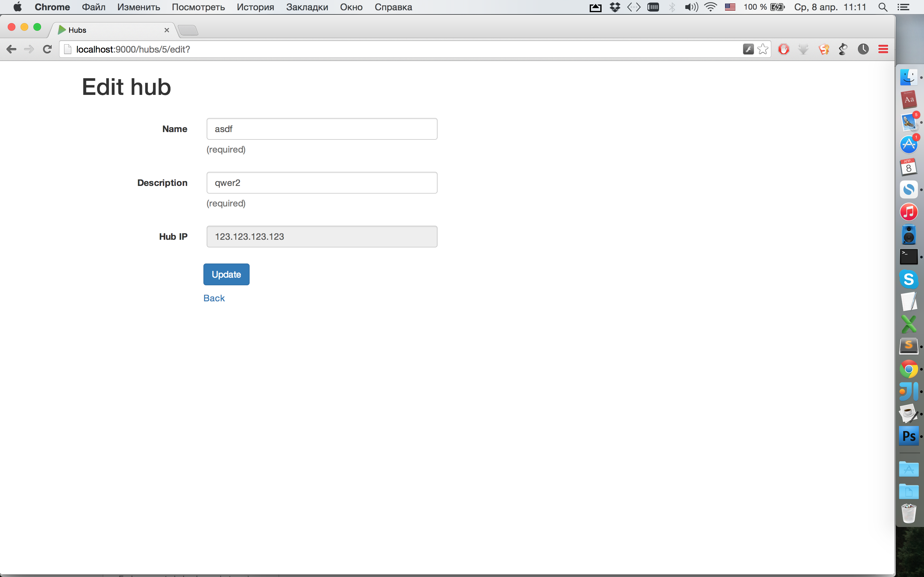924x577 pixels.
Task: Follow the Back link
Action: coord(214,298)
